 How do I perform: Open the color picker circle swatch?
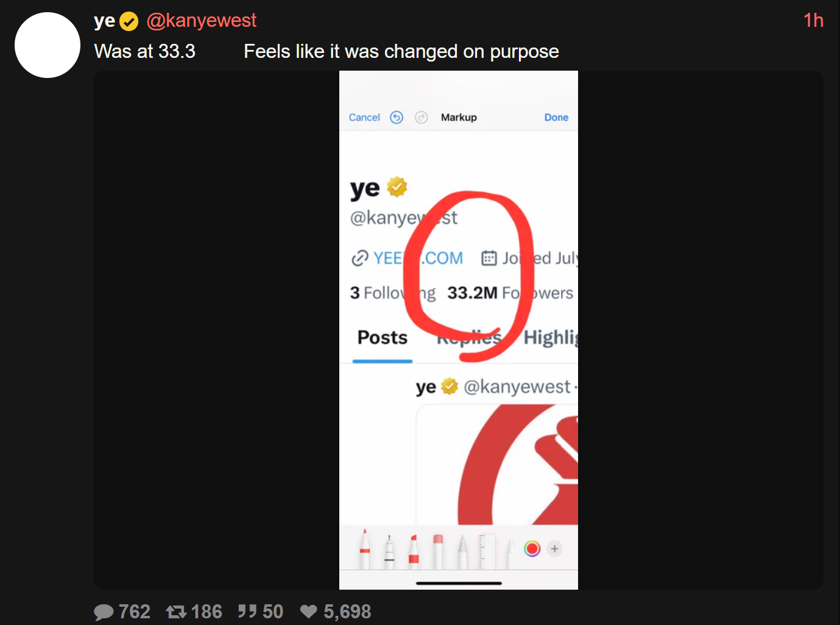(x=532, y=549)
